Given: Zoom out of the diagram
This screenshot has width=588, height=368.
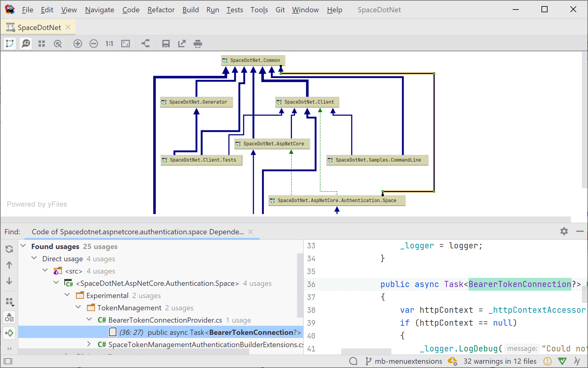Looking at the screenshot, I should 94,44.
